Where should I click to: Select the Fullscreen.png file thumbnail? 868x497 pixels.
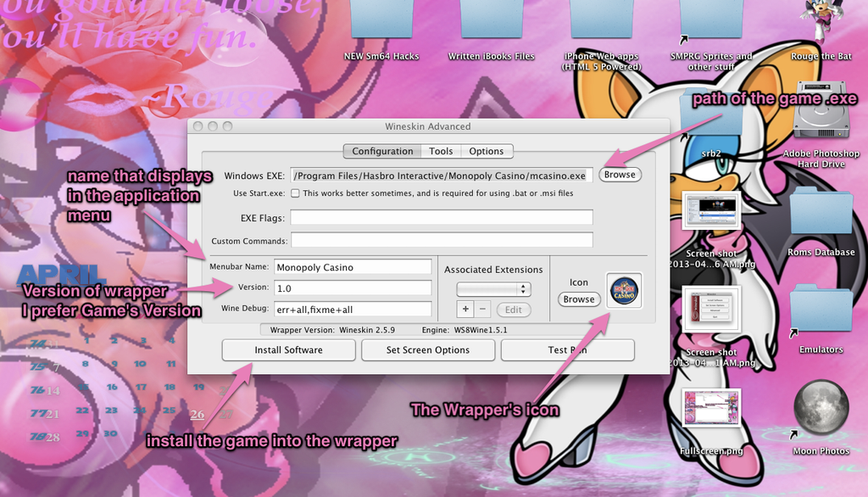coord(711,411)
